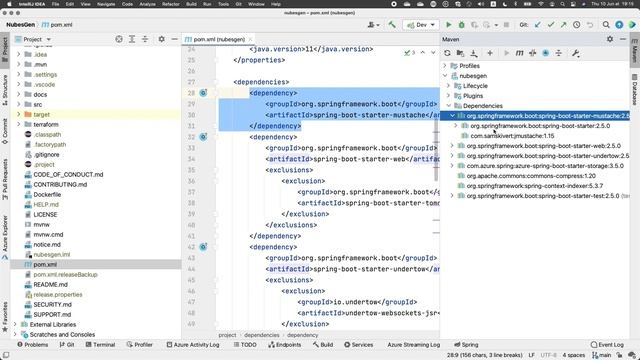Expand the terraform folder
Image resolution: width=640 pixels, height=360 pixels.
coord(18,124)
